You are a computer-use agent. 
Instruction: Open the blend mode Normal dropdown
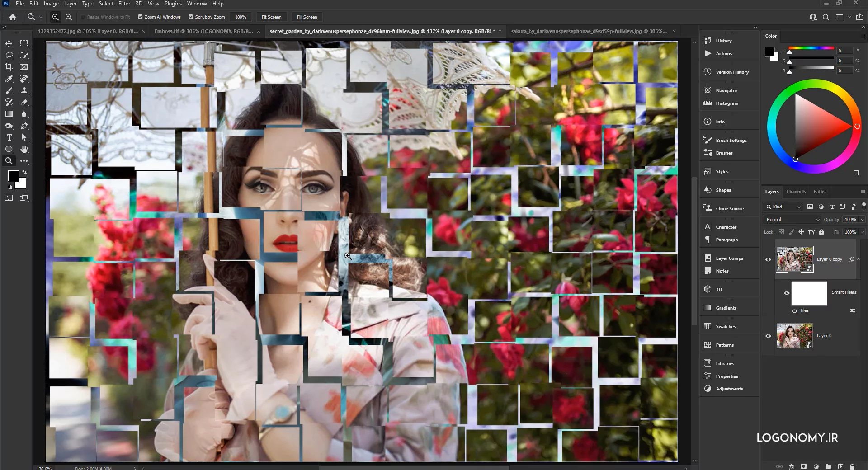point(792,220)
